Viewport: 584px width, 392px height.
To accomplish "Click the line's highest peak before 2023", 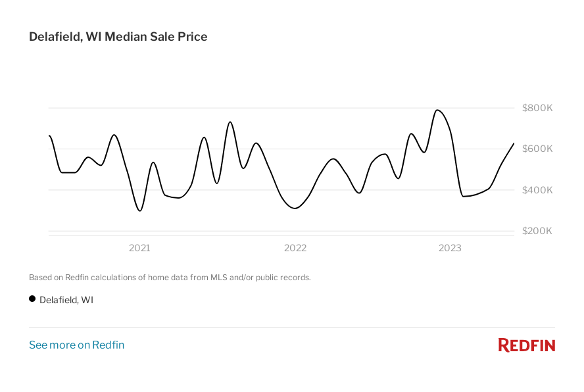I will 437,110.
